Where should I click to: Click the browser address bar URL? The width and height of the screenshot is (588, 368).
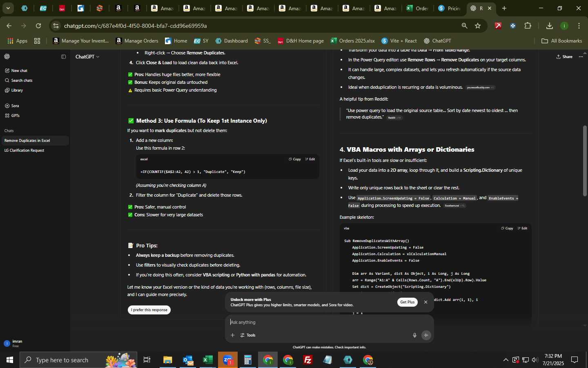[135, 26]
